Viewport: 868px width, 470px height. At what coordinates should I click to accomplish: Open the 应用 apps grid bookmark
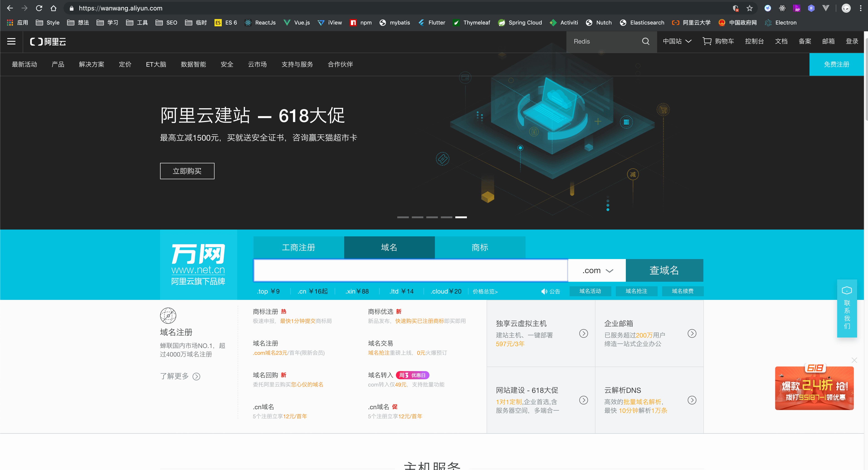(17, 23)
